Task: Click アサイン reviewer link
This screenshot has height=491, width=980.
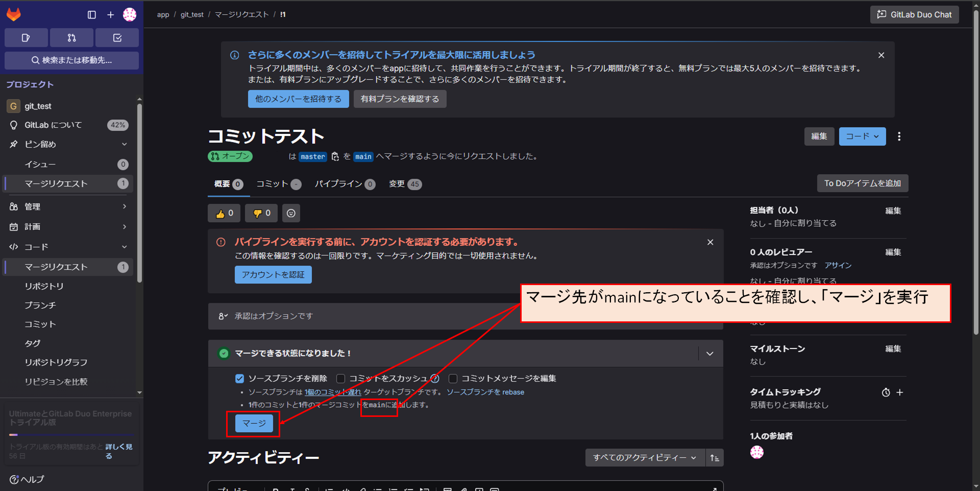Action: pos(838,265)
